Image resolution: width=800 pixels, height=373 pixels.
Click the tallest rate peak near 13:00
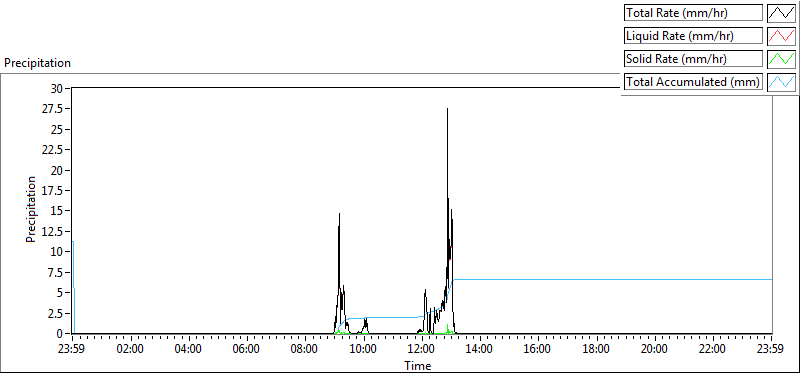click(447, 110)
